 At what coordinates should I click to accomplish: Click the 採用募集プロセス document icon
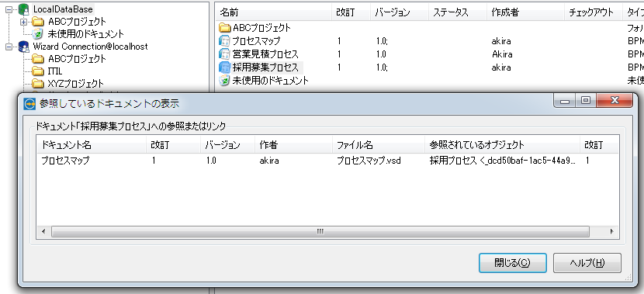tap(225, 67)
